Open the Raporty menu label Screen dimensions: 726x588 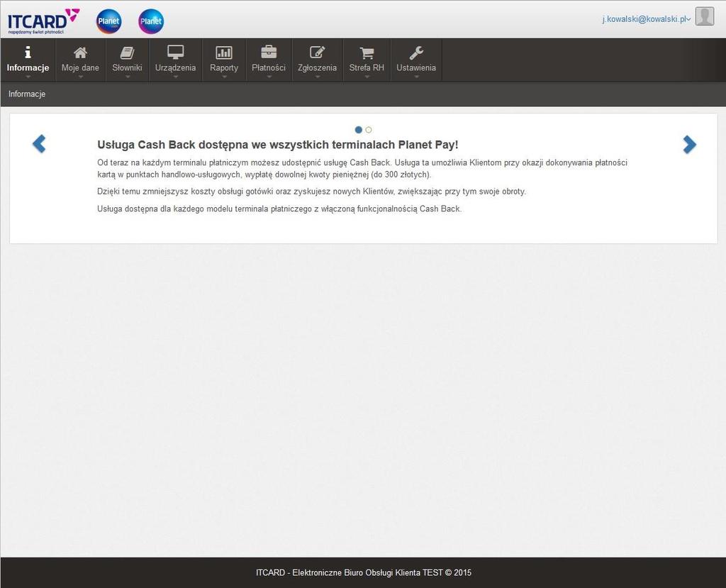point(224,67)
